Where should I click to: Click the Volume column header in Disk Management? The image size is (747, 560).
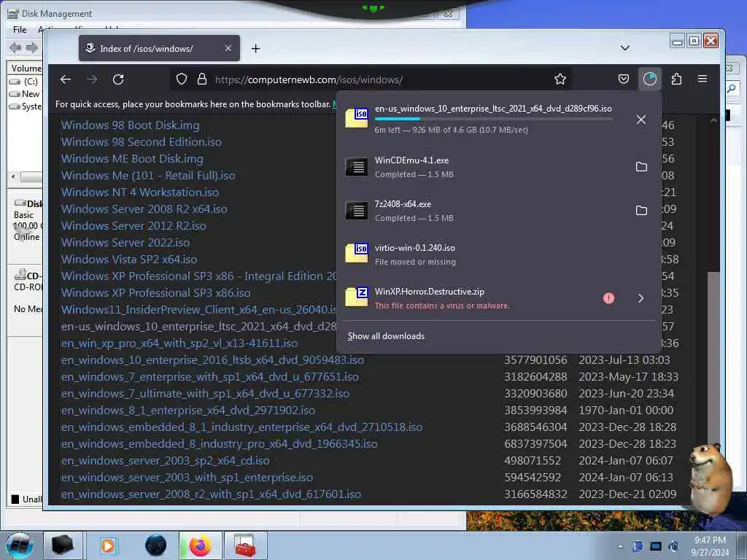point(26,68)
